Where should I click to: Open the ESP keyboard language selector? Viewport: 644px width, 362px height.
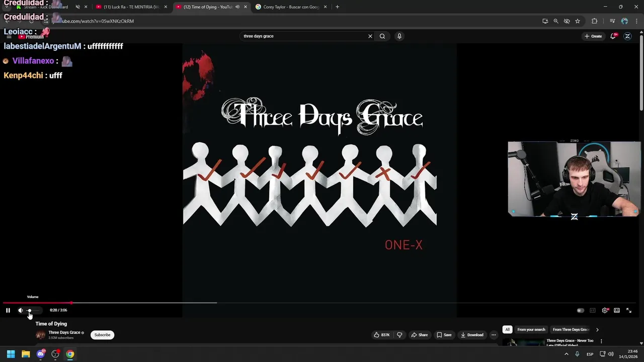point(590,354)
